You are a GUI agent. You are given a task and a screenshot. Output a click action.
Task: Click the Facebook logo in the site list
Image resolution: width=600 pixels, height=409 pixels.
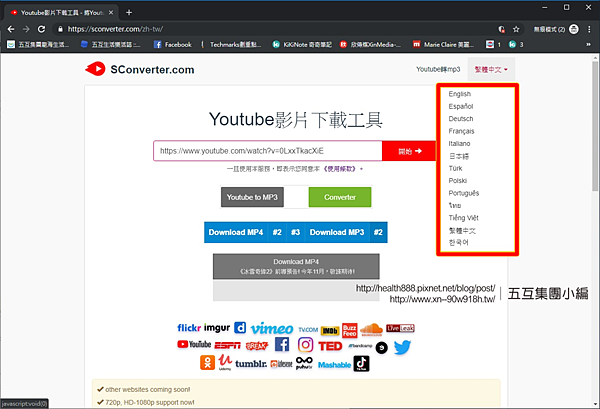pos(282,344)
